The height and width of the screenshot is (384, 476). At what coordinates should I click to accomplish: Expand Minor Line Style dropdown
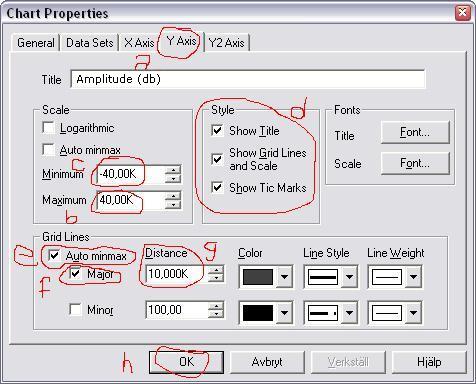[x=349, y=313]
